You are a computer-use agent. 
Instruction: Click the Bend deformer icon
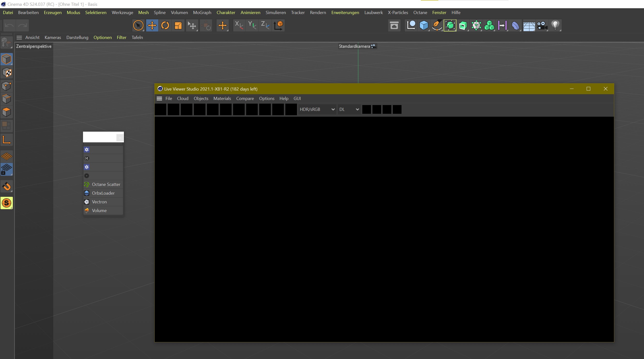click(x=515, y=25)
